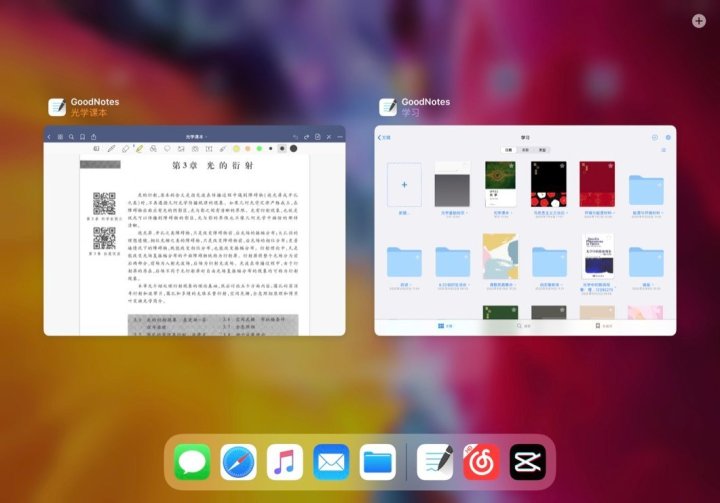This screenshot has width=720, height=503.
Task: Open the gray cover notebook
Action: pos(452,184)
